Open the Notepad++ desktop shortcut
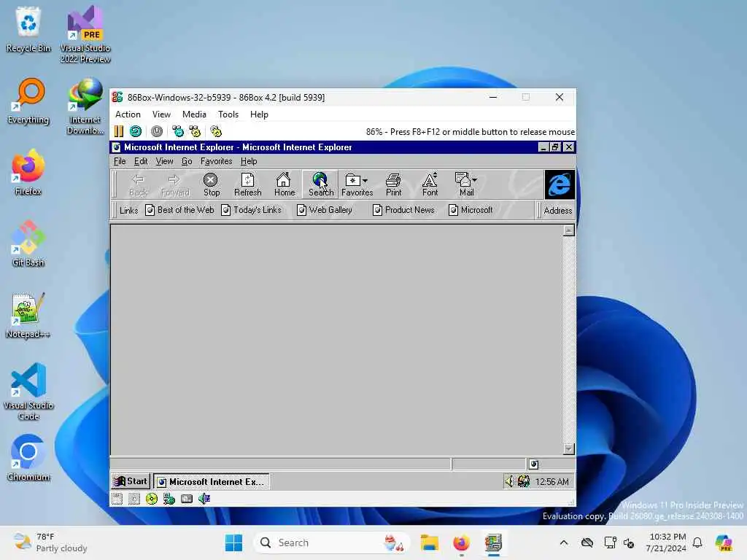This screenshot has height=560, width=747. pyautogui.click(x=28, y=315)
